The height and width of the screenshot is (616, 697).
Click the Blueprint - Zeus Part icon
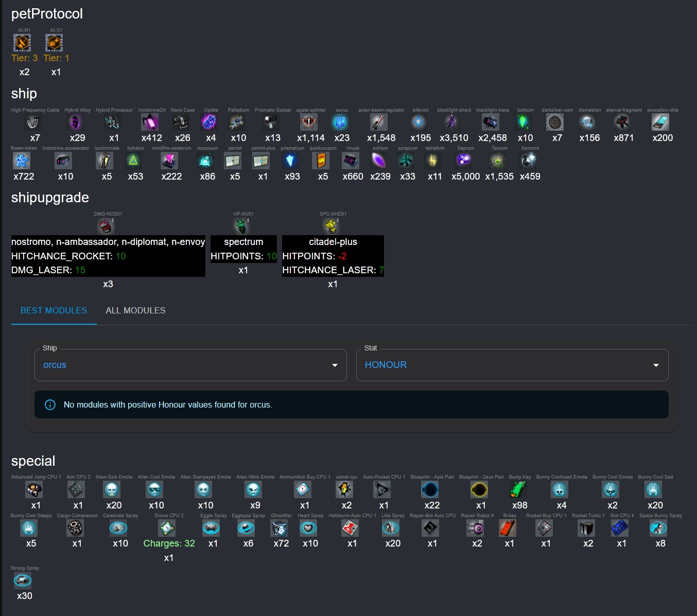[x=479, y=489]
